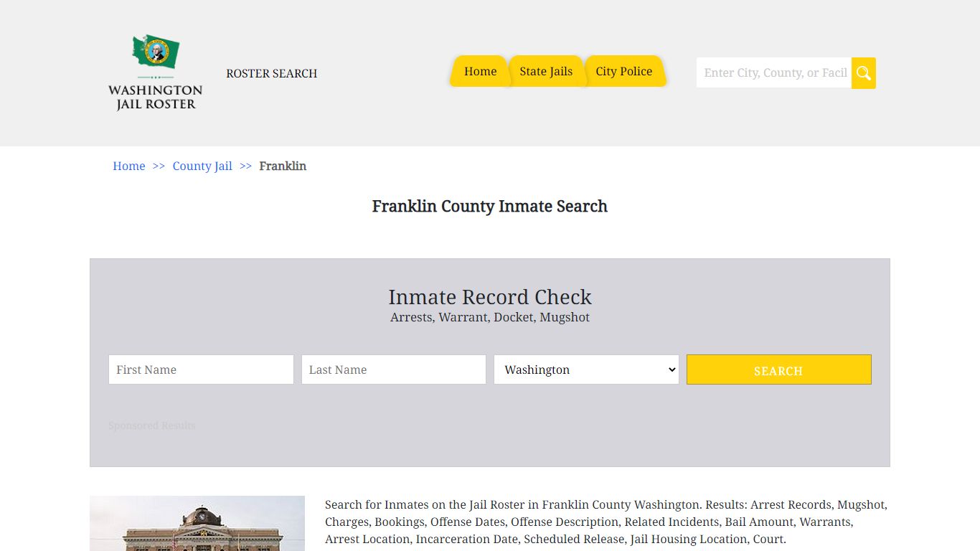
Task: Click in the Last Name field
Action: 394,369
